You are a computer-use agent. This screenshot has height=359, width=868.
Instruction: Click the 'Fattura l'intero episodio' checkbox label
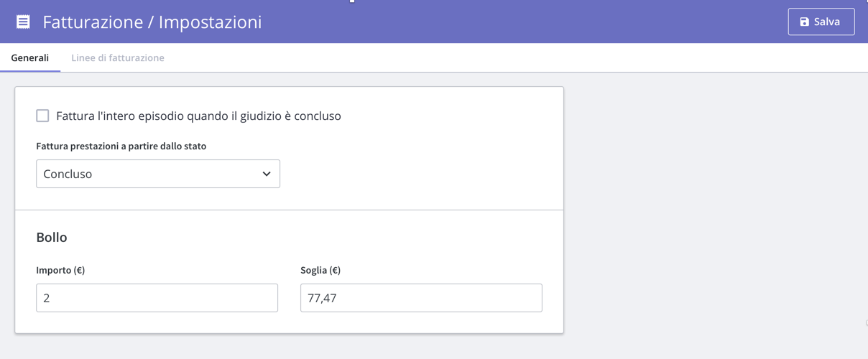[198, 116]
